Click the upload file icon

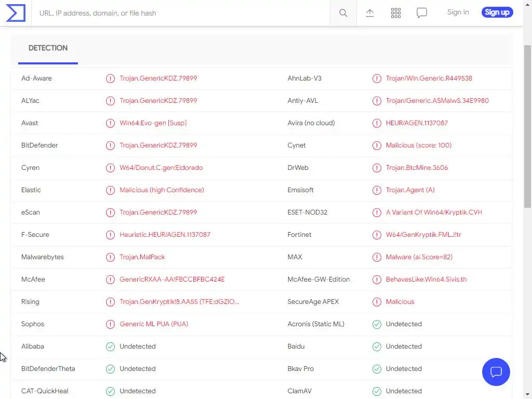369,13
